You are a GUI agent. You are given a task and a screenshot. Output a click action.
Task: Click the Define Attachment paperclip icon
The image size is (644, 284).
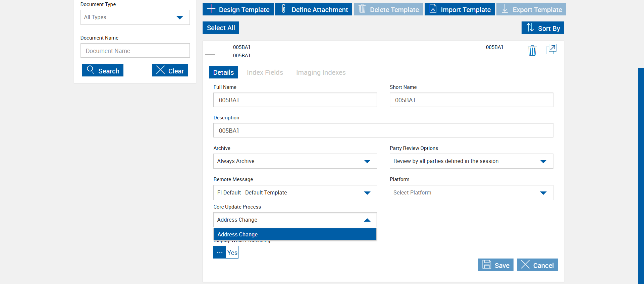283,9
